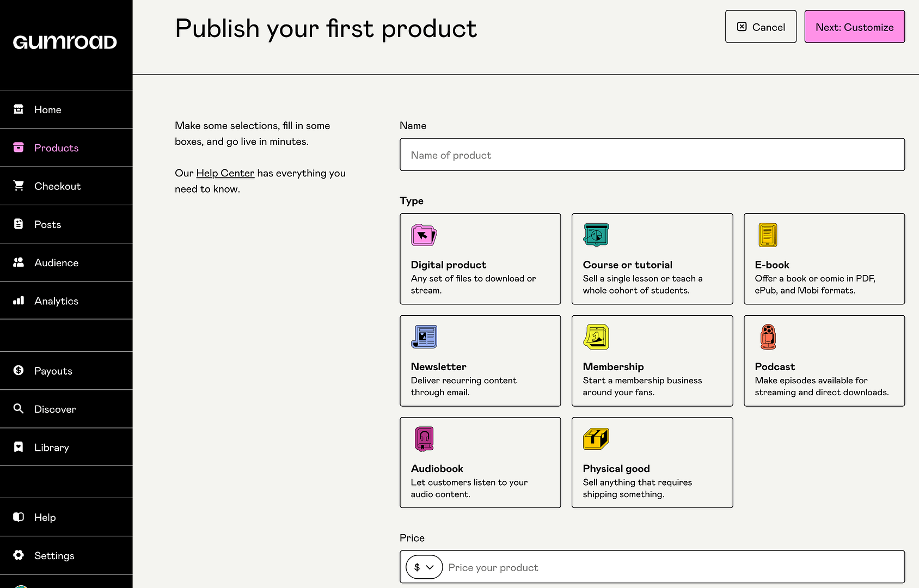Choose Newsletter product type

[480, 360]
